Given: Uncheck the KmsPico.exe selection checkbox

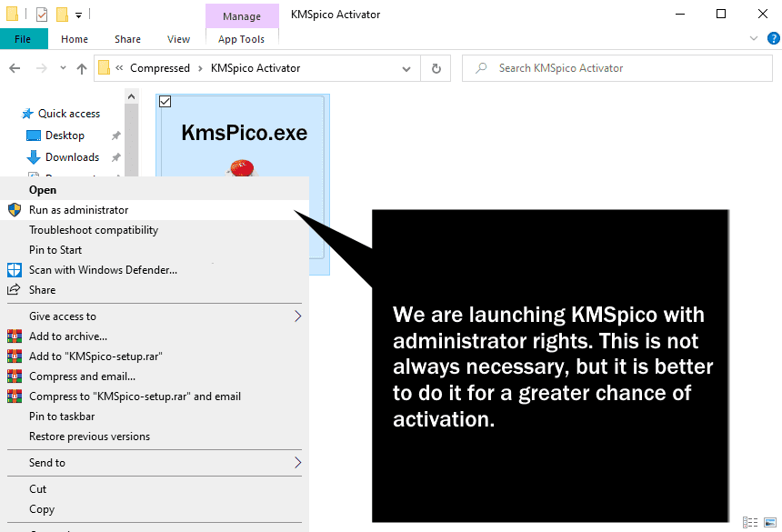Looking at the screenshot, I should (x=165, y=102).
